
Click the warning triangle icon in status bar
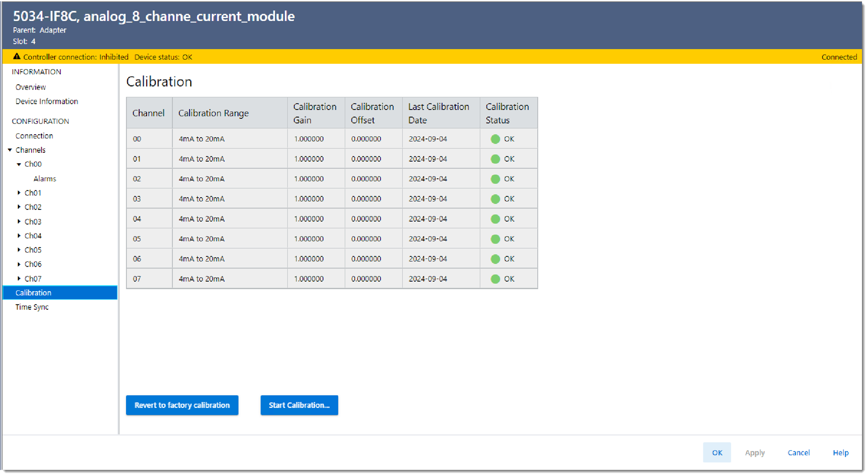[16, 57]
